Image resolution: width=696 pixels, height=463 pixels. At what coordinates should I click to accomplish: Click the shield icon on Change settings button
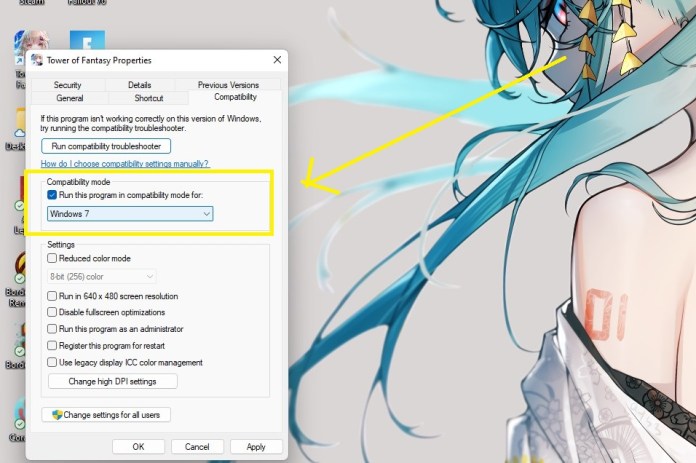(57, 415)
